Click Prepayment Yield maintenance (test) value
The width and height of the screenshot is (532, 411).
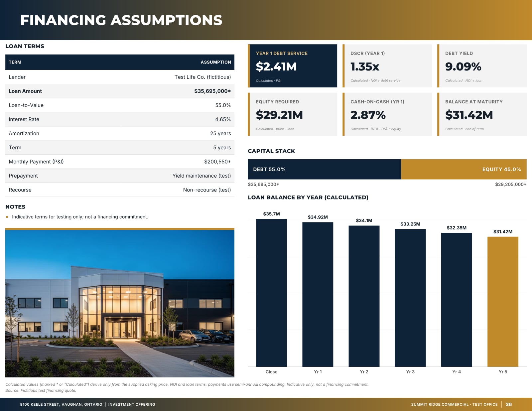[201, 176]
